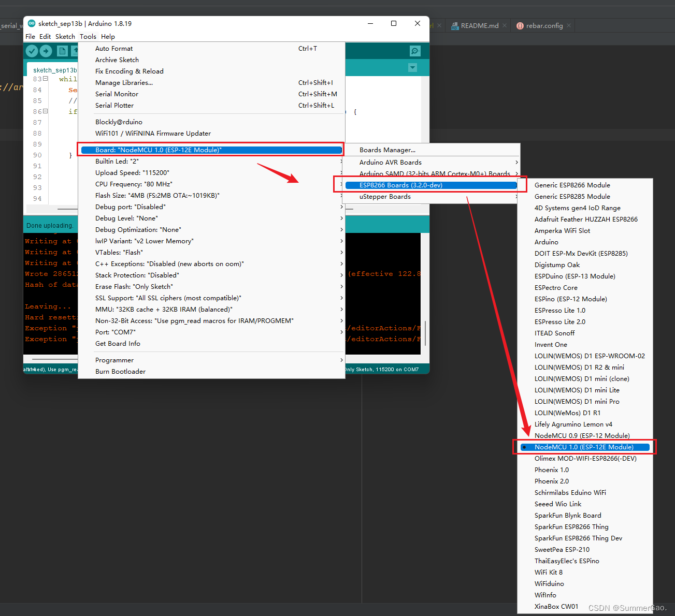
Task: Select Fix Encoding & Reload
Action: pos(211,71)
